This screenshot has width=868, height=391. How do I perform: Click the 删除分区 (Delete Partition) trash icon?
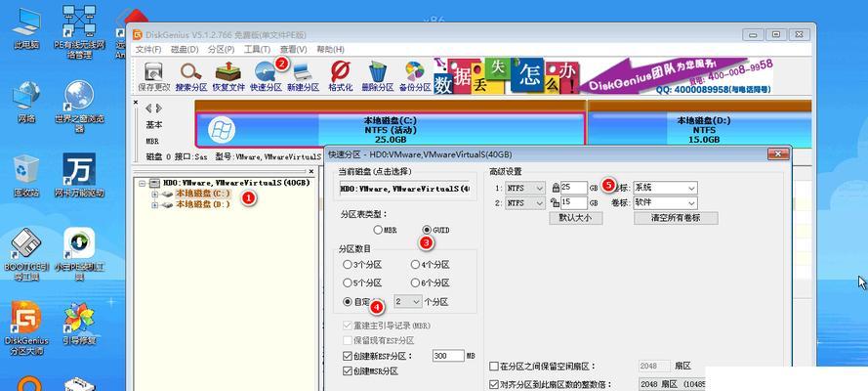(x=378, y=76)
